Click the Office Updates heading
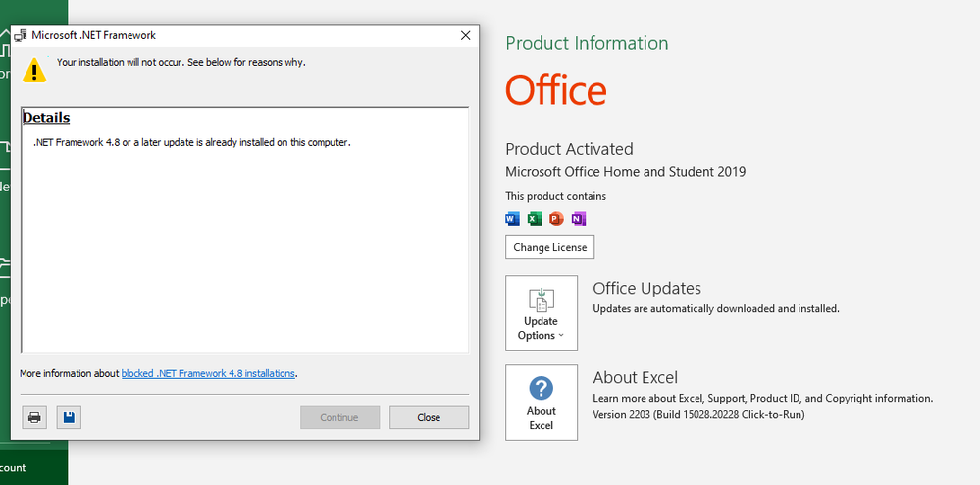980x485 pixels. tap(646, 289)
